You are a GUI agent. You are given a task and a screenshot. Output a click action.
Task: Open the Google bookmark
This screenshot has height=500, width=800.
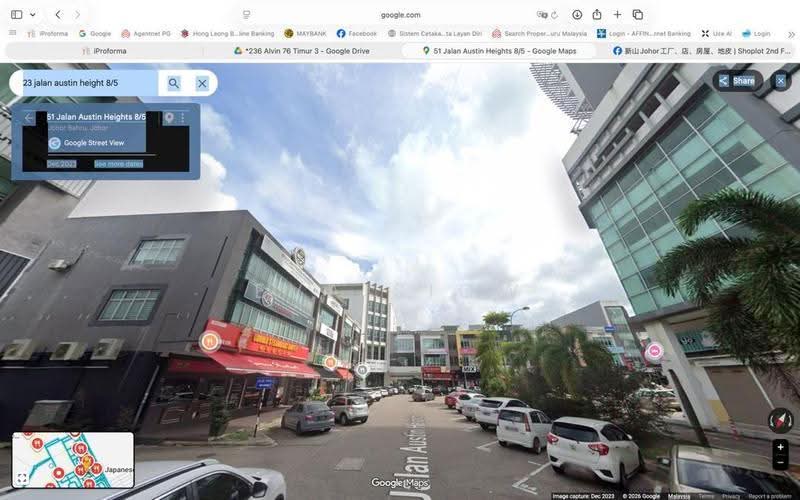point(95,34)
